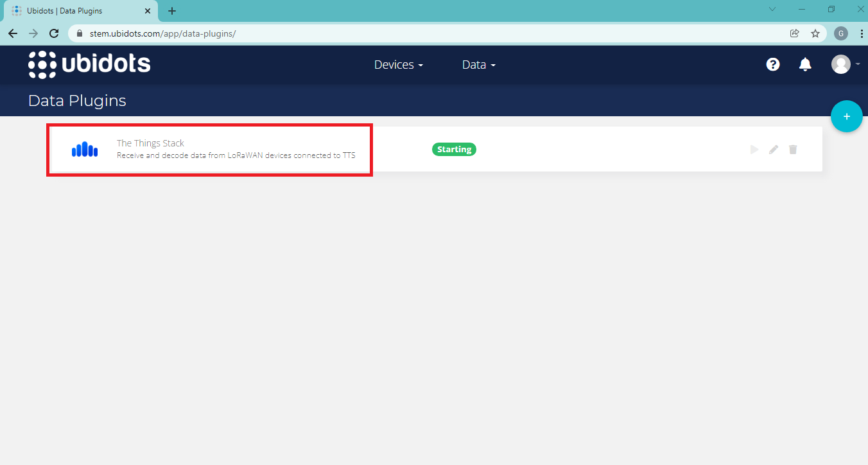Reload the page in browser

click(x=54, y=33)
